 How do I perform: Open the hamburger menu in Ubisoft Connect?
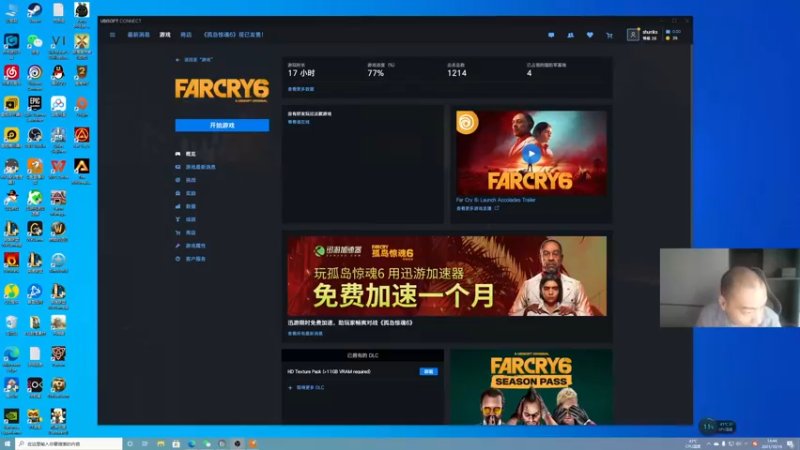[x=112, y=35]
